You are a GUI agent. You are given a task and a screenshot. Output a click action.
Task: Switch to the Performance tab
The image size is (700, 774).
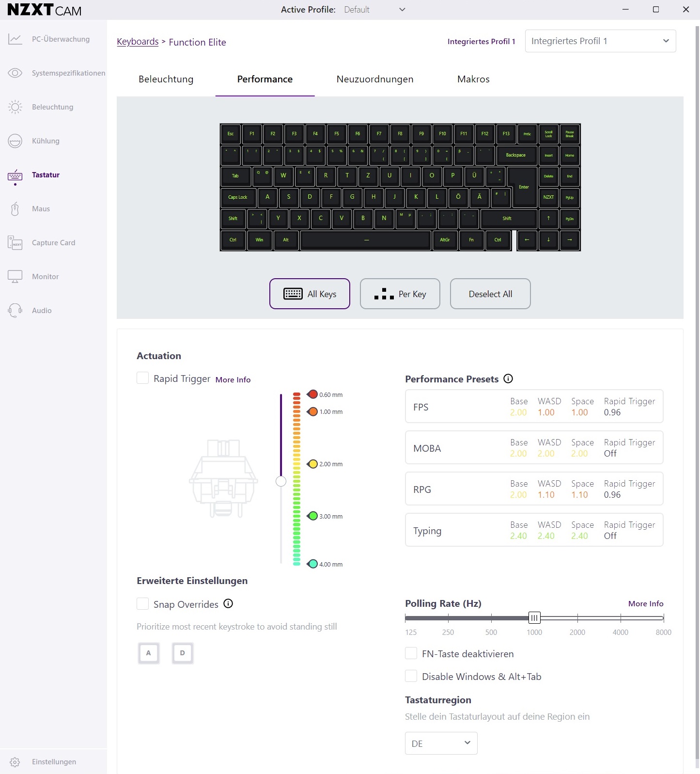pos(265,79)
